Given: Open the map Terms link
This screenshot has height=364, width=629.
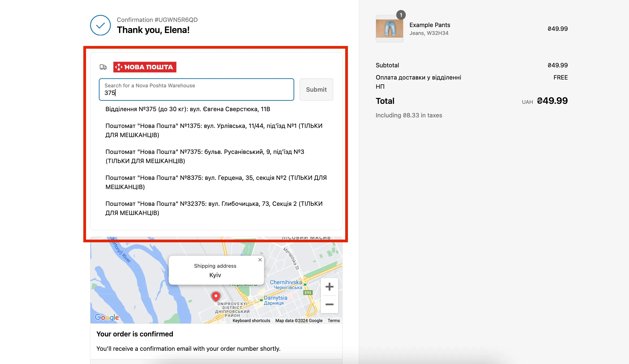Looking at the screenshot, I should [x=334, y=320].
